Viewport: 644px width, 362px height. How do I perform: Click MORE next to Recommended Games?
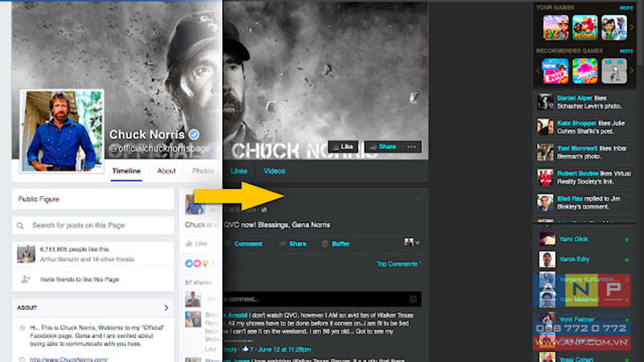[x=626, y=51]
